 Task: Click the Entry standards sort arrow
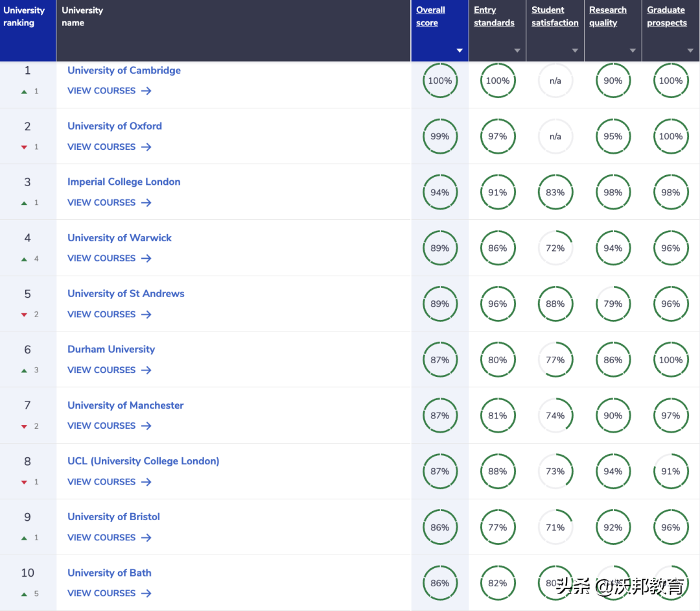(x=517, y=51)
